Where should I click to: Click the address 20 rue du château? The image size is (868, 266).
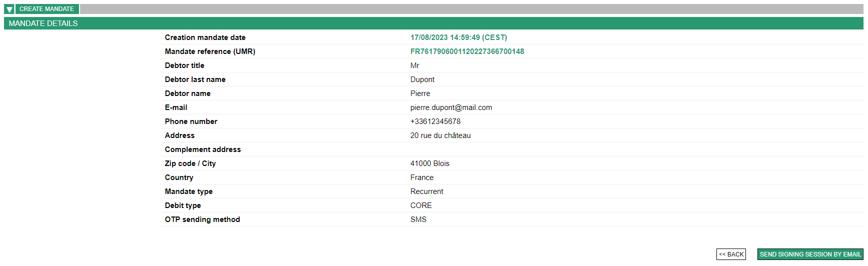440,135
